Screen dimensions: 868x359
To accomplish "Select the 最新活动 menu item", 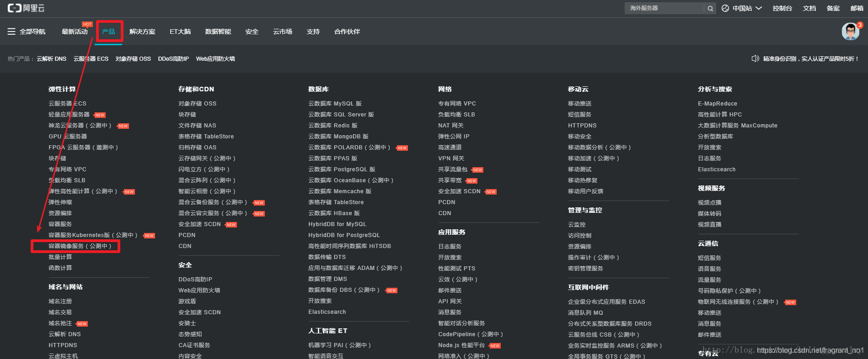I will pyautogui.click(x=75, y=32).
